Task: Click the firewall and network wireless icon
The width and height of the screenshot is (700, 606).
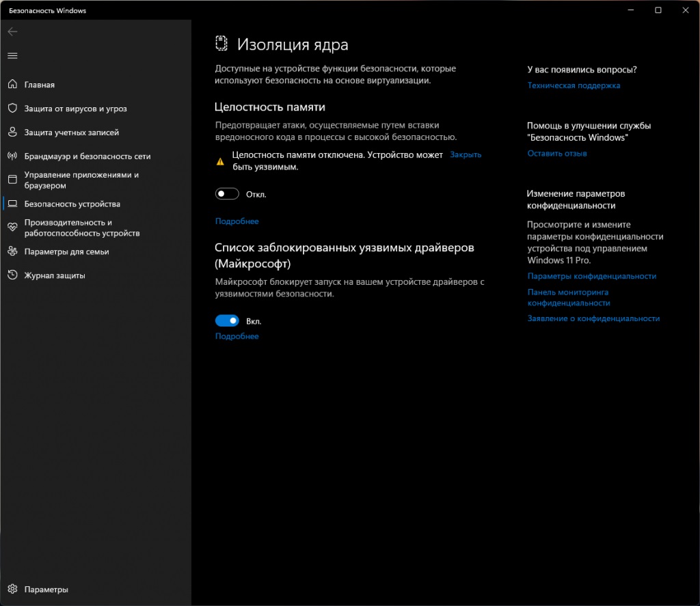Action: pos(12,156)
